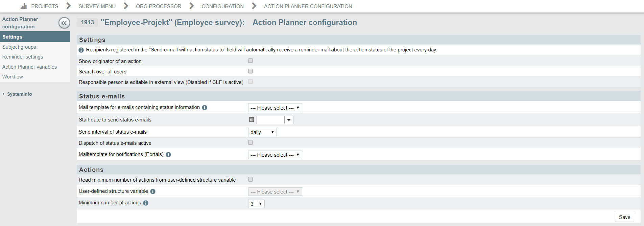Click info icon beside Mailtemplate for notifications

(x=168, y=155)
